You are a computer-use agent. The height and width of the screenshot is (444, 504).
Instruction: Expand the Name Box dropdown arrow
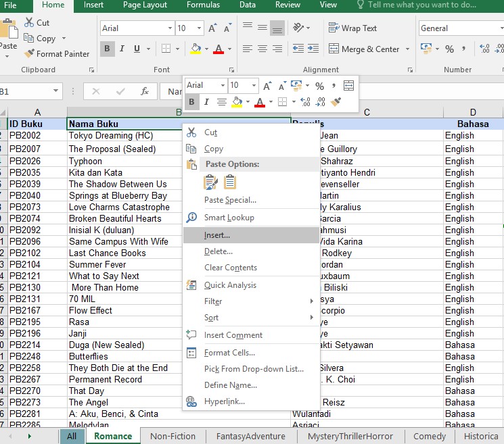click(x=55, y=91)
